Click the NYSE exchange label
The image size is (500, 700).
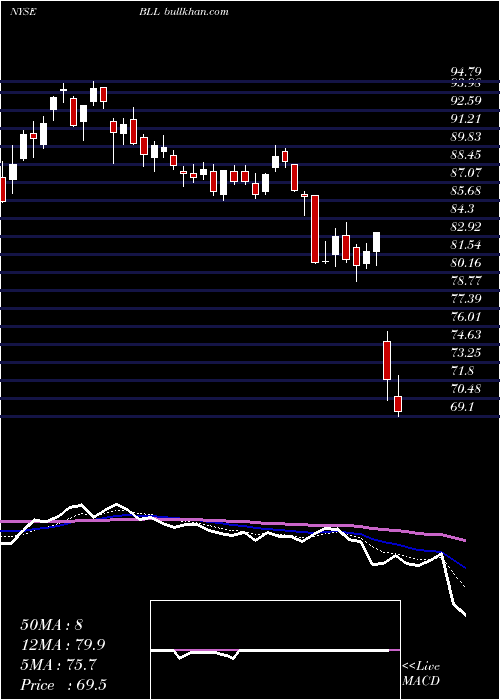pyautogui.click(x=23, y=12)
